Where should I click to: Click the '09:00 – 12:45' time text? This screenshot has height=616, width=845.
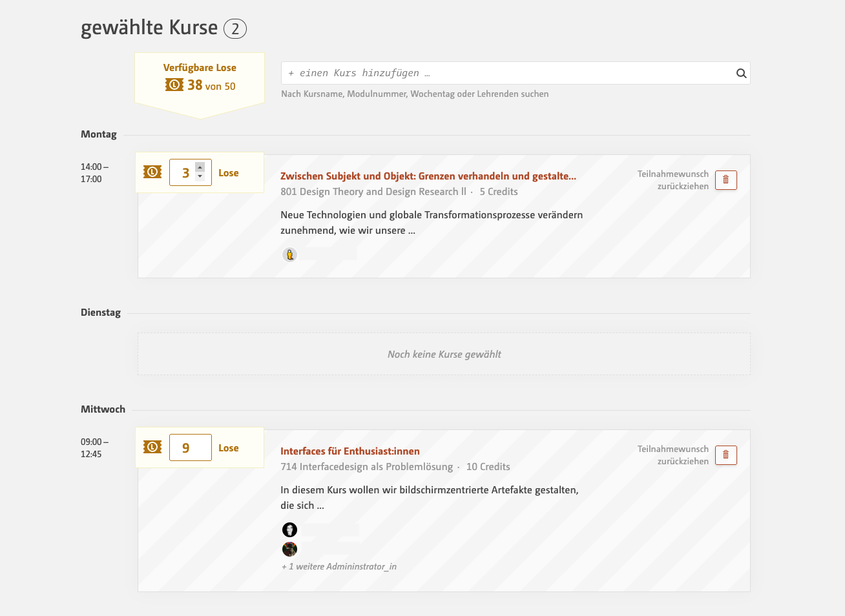tap(94, 447)
